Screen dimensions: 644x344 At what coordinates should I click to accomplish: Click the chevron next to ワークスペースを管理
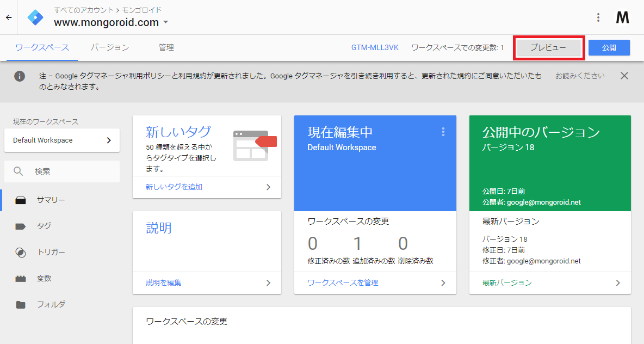coord(443,282)
